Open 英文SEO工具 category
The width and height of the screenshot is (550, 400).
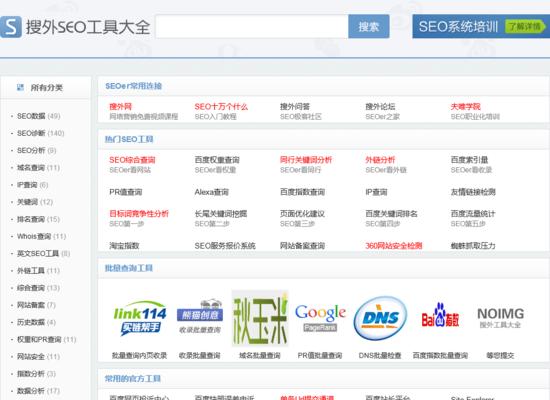(43, 253)
